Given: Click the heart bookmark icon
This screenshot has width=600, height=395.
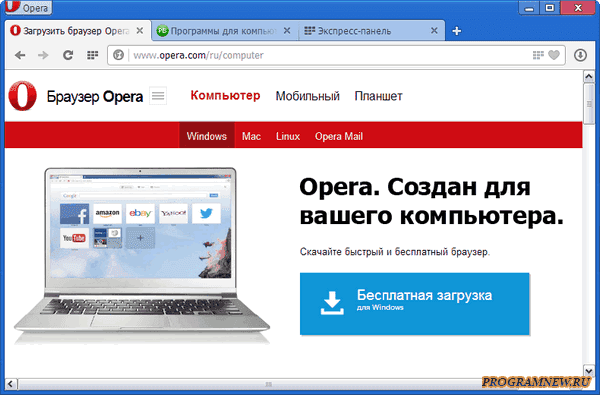Looking at the screenshot, I should point(554,55).
